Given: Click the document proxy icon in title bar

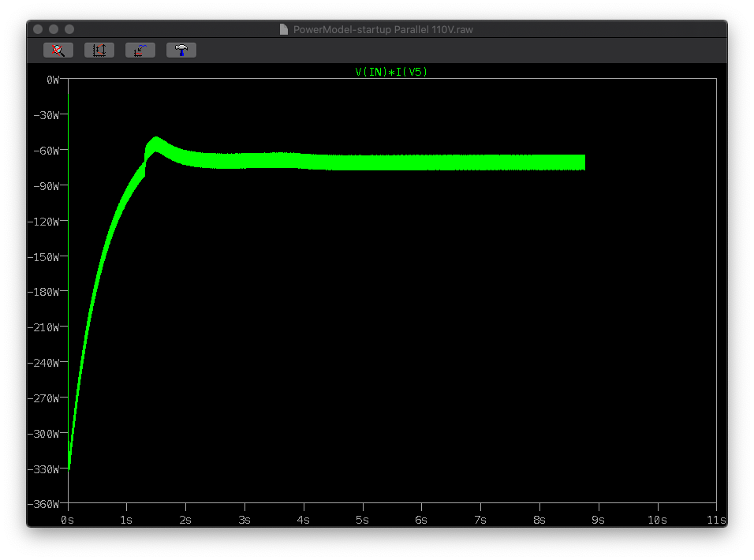Looking at the screenshot, I should 284,29.
